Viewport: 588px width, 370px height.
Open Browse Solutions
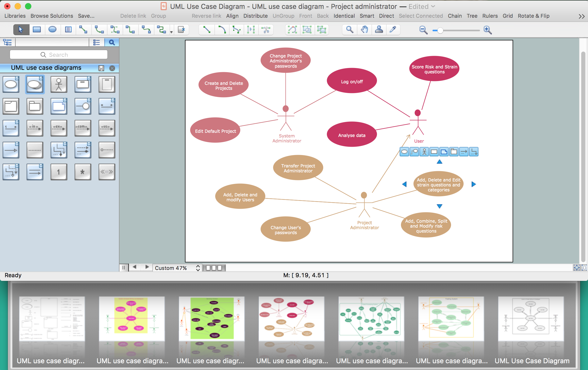52,16
